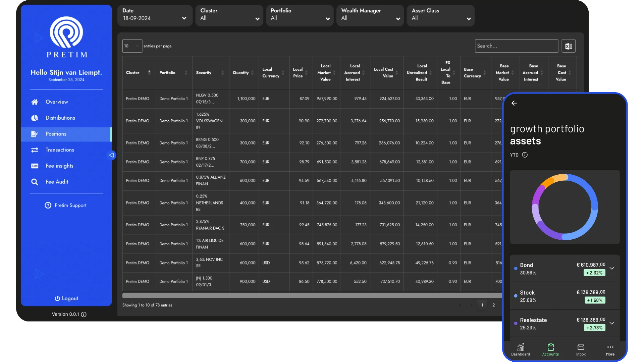Click the Stock asset row
Viewport: 644px width, 362px height.
pos(565,296)
